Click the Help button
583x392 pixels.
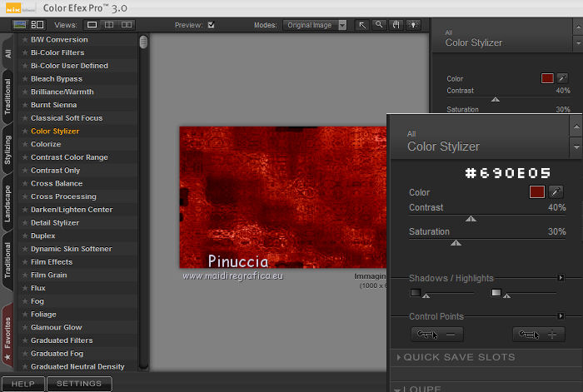point(23,384)
